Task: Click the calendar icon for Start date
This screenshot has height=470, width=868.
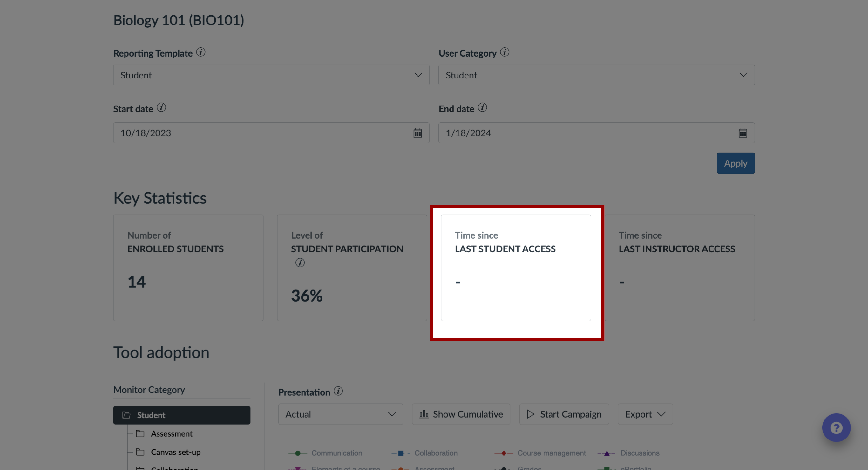Action: (417, 133)
